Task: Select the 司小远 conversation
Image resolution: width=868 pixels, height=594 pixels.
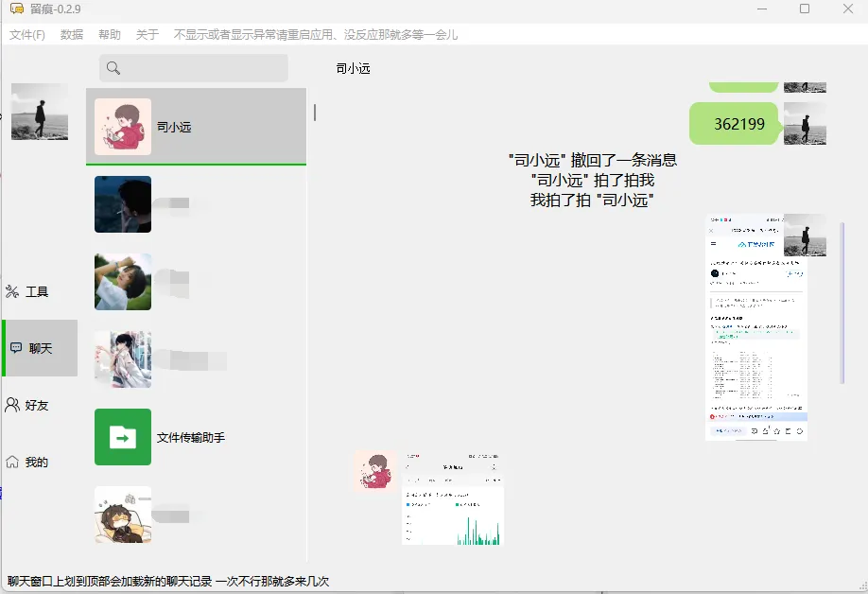Action: click(196, 127)
